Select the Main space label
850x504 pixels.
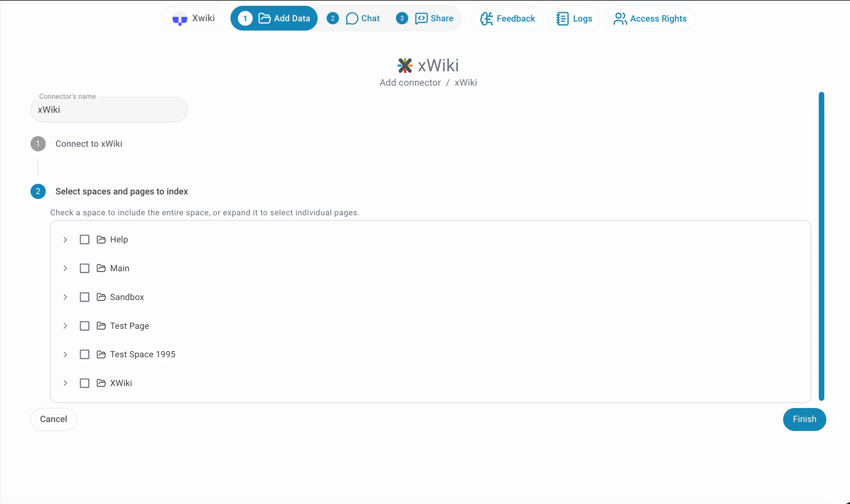pyautogui.click(x=120, y=268)
